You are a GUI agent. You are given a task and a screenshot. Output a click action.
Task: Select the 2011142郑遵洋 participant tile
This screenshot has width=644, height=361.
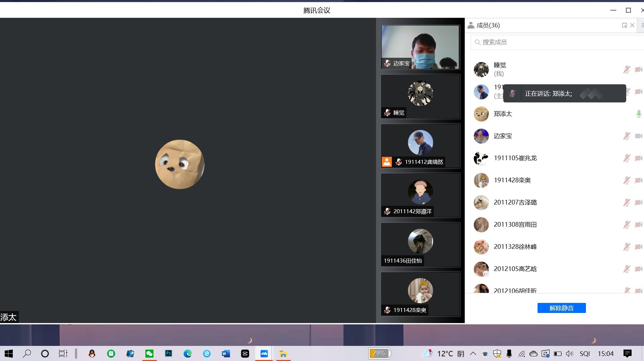pyautogui.click(x=420, y=195)
